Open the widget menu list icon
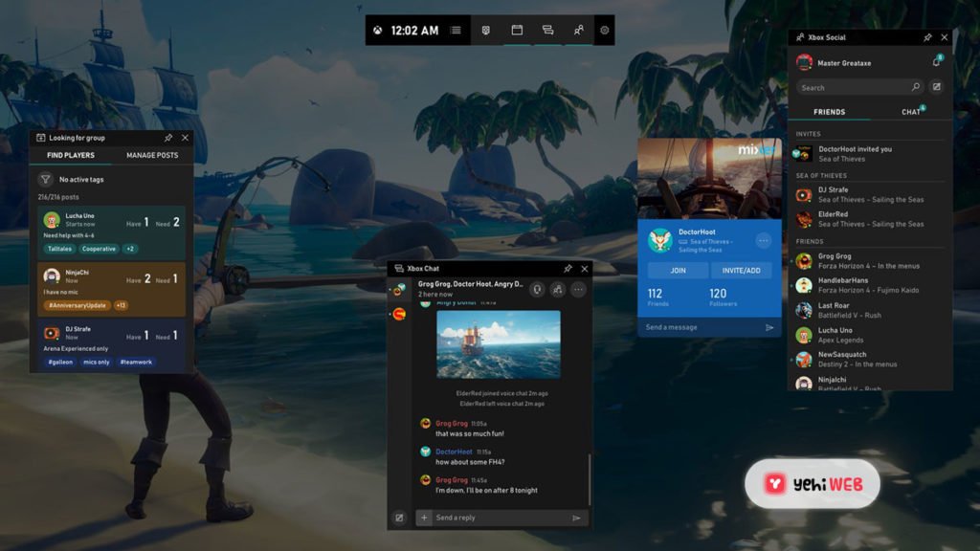980x551 pixels. (x=456, y=31)
